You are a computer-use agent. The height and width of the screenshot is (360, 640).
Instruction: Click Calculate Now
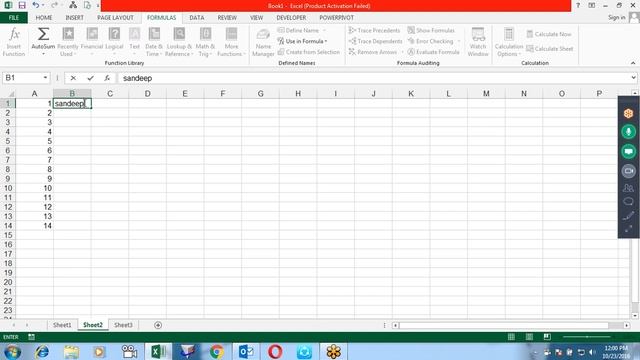549,34
